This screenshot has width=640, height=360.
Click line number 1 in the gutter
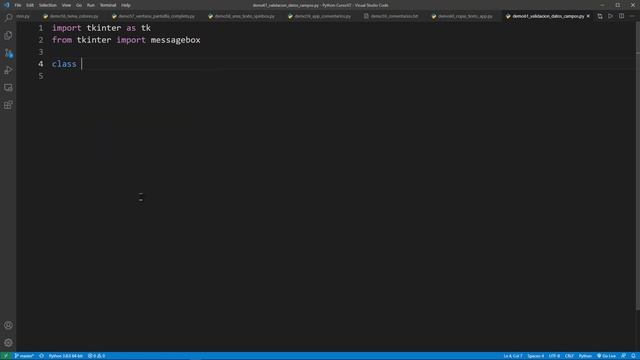tap(41, 28)
